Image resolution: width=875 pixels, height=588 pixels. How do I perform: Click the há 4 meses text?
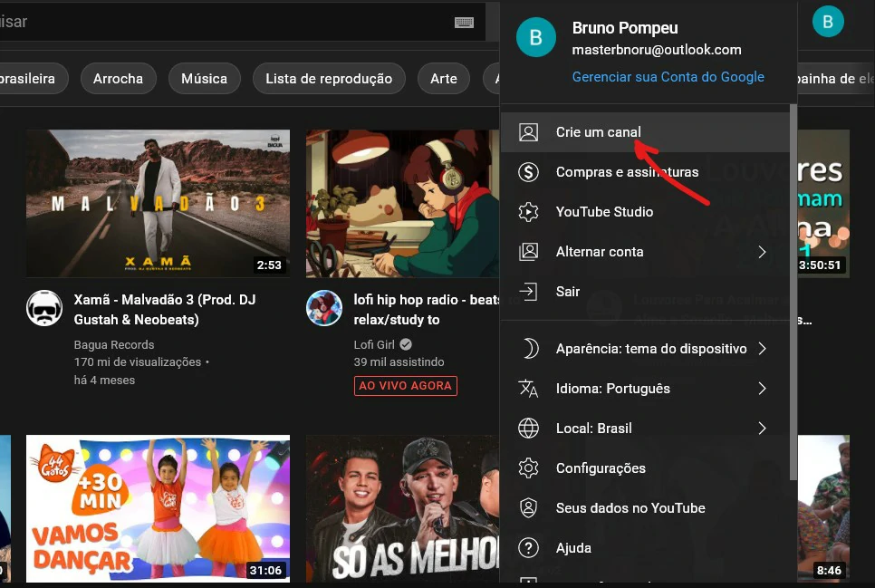click(x=104, y=380)
